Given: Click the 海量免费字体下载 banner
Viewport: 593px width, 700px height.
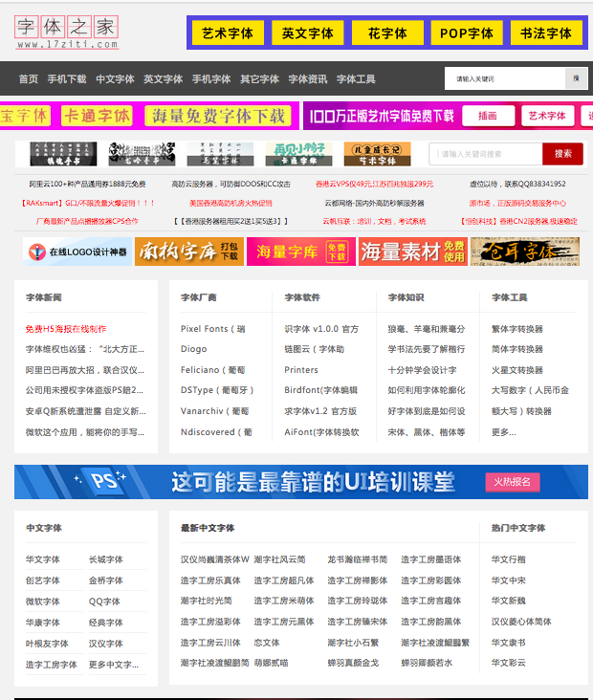Looking at the screenshot, I should 218,116.
